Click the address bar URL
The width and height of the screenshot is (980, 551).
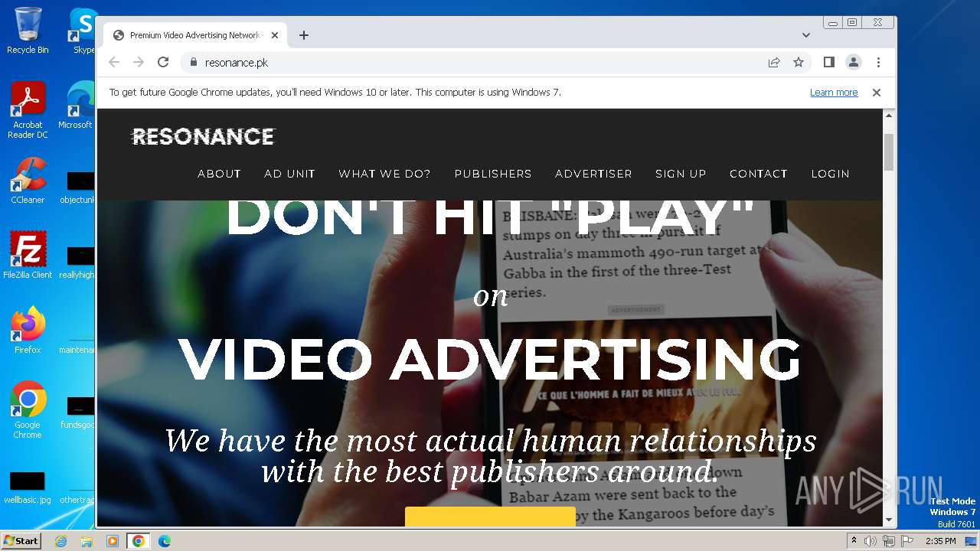[x=237, y=63]
